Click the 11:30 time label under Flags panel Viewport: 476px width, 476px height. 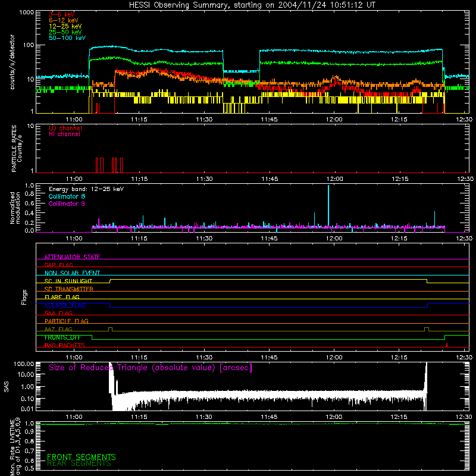click(x=204, y=358)
